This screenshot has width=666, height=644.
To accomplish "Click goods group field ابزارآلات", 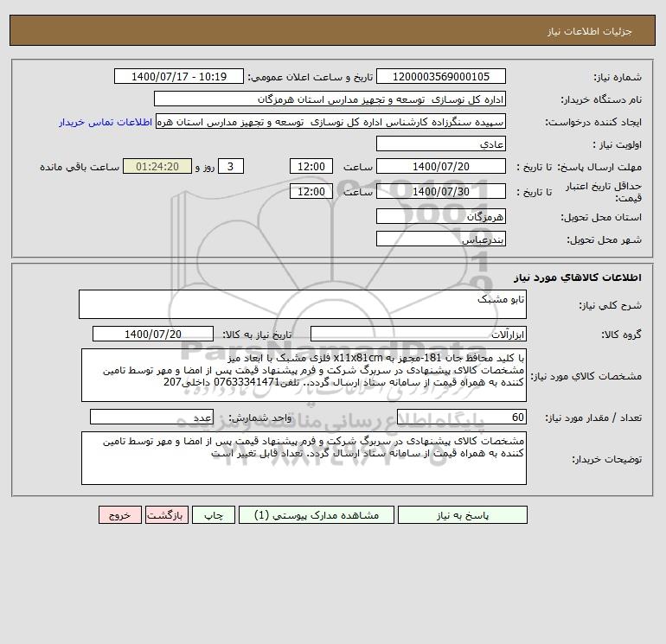I will point(419,334).
